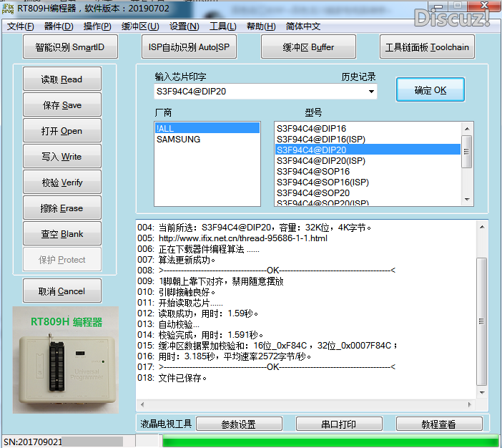
Task: Select SAMSUNG in the 厂商 list
Action: [x=207, y=140]
